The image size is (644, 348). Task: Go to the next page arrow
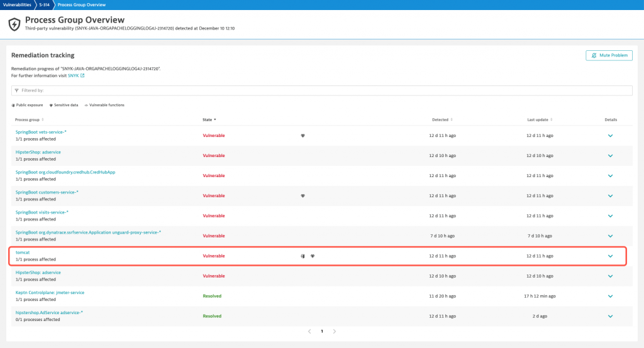click(x=335, y=331)
